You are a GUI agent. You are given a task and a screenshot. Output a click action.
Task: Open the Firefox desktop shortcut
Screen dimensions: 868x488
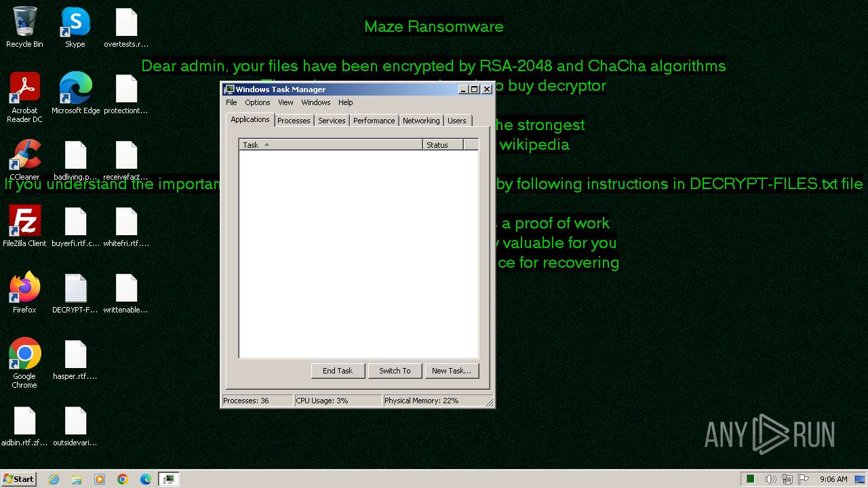click(24, 293)
